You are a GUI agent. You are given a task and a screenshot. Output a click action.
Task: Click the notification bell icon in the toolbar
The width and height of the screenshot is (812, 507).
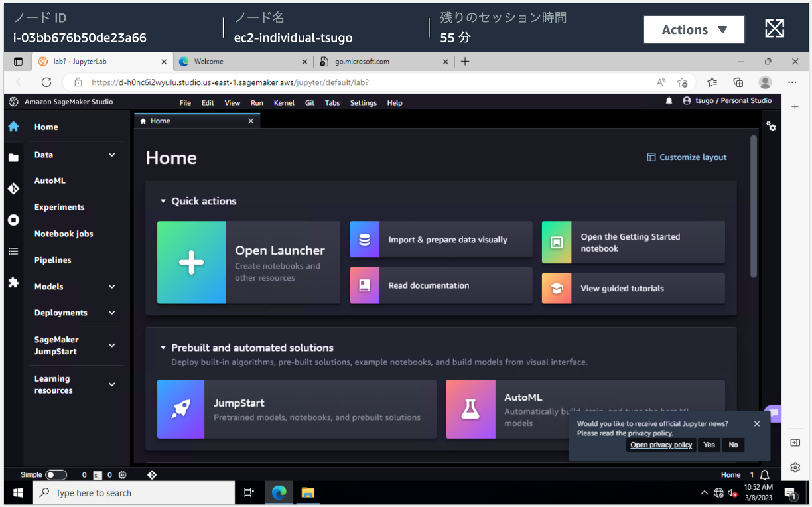pyautogui.click(x=670, y=101)
